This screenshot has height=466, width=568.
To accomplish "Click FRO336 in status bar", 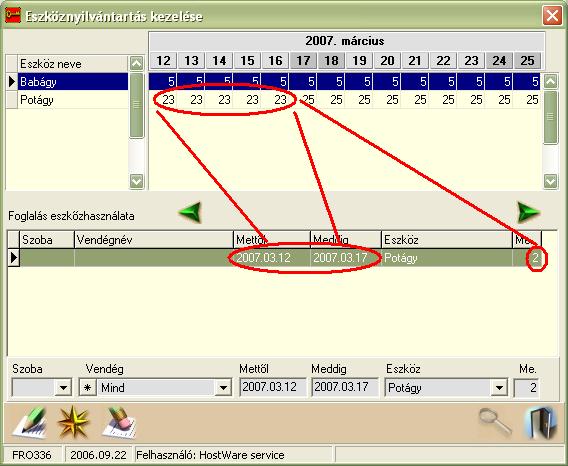I will pos(32,455).
